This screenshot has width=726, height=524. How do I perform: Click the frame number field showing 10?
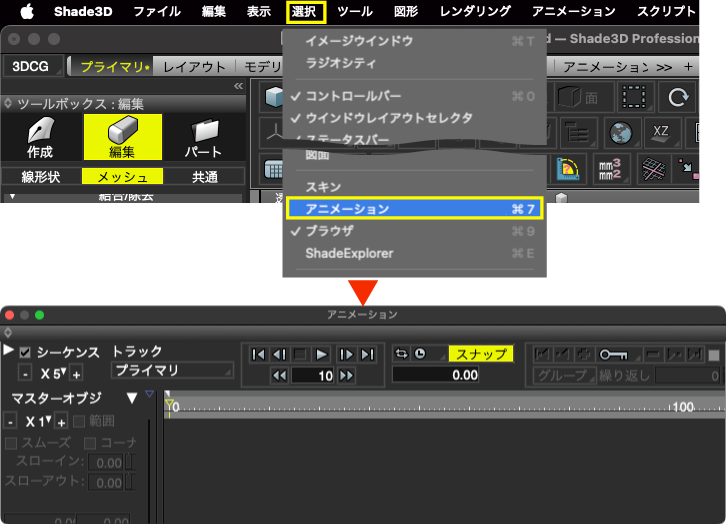pyautogui.click(x=313, y=375)
